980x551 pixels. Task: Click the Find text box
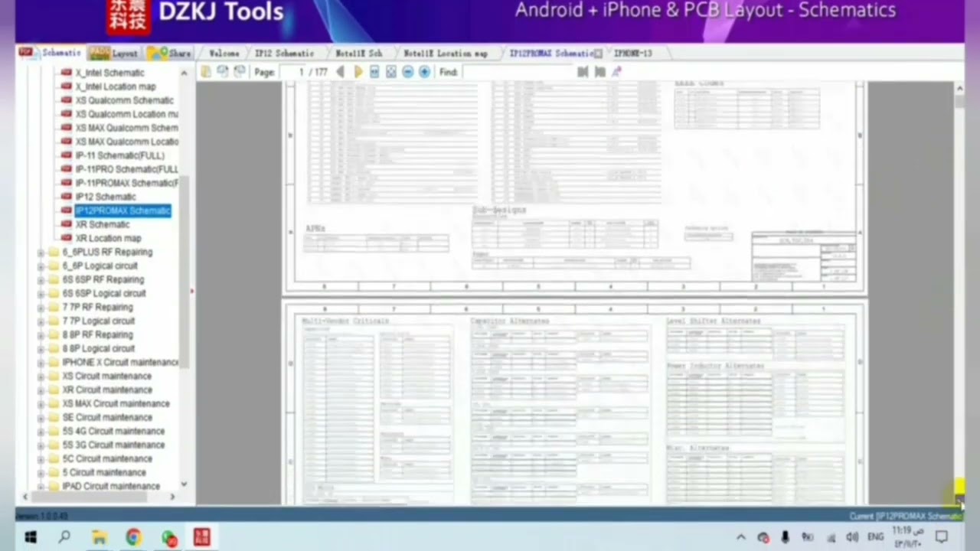click(518, 72)
